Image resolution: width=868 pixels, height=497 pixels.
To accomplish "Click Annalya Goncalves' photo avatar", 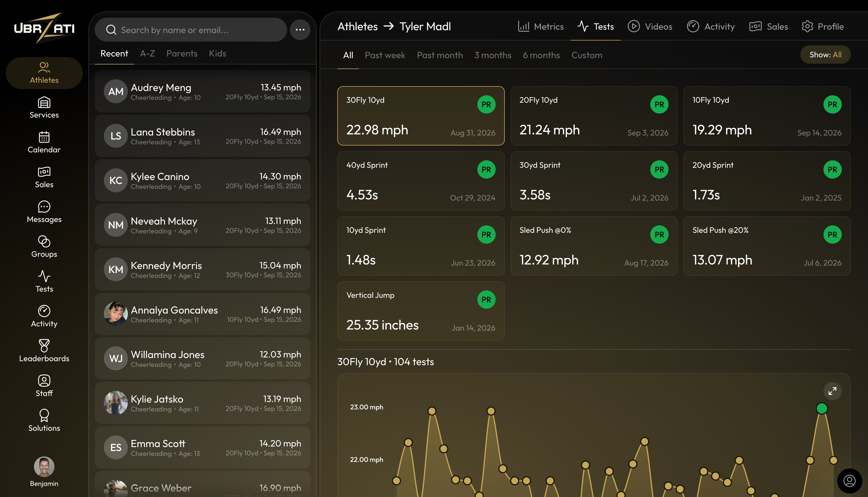I will (x=116, y=314).
